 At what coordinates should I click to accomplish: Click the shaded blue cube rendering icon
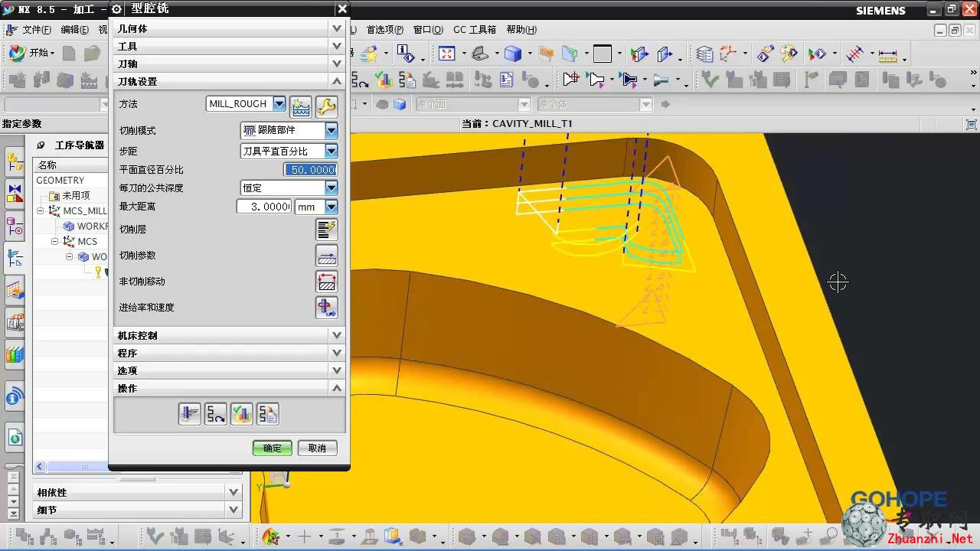point(513,54)
